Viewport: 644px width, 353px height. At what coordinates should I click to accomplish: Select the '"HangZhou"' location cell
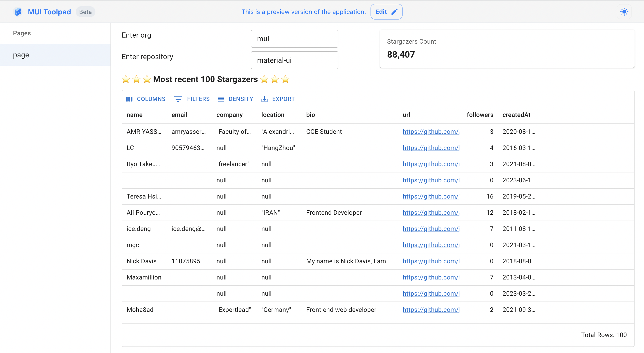tap(279, 148)
